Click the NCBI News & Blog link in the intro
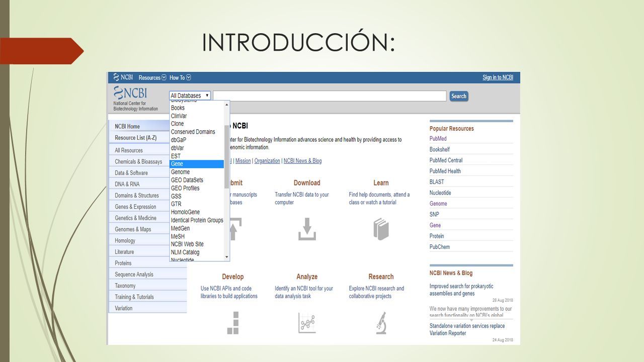 point(302,161)
